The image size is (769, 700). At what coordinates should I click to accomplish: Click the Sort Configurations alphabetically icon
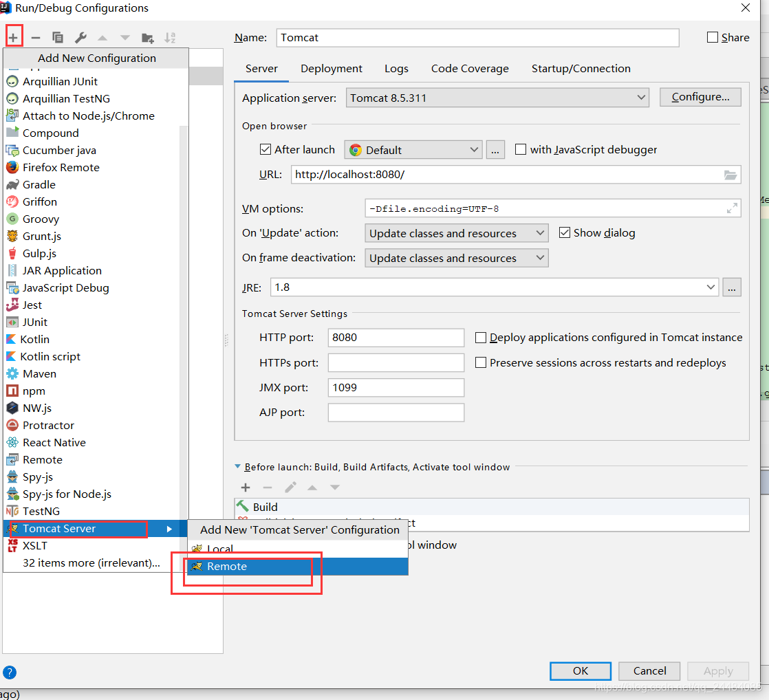(170, 38)
